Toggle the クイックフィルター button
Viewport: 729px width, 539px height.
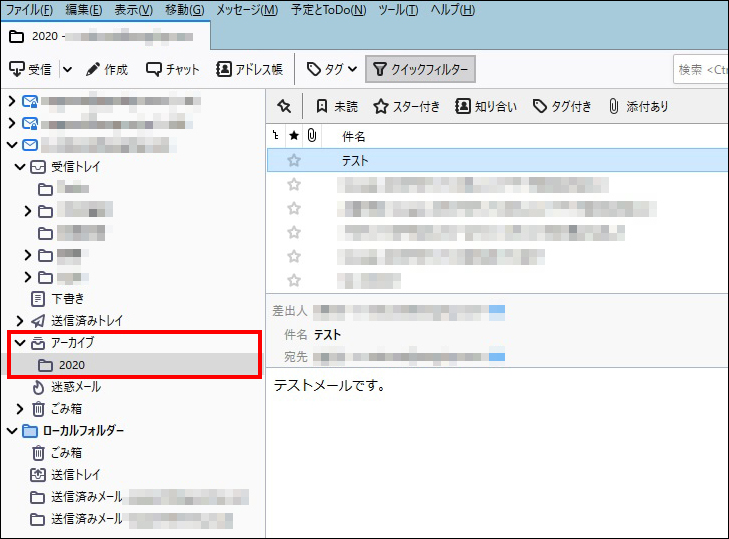[420, 69]
